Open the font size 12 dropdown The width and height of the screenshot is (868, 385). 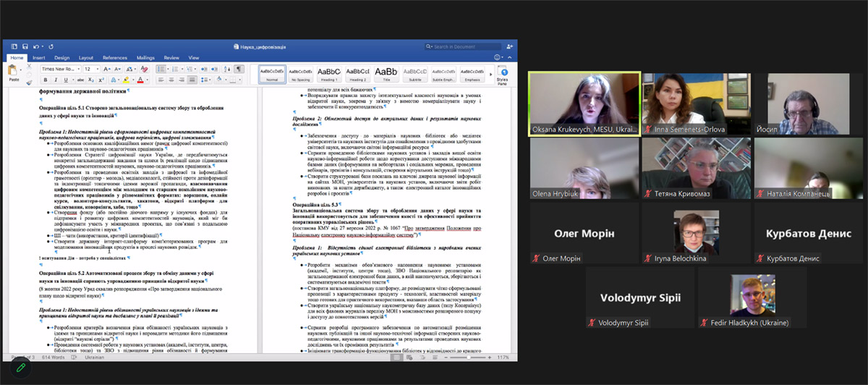[x=92, y=69]
